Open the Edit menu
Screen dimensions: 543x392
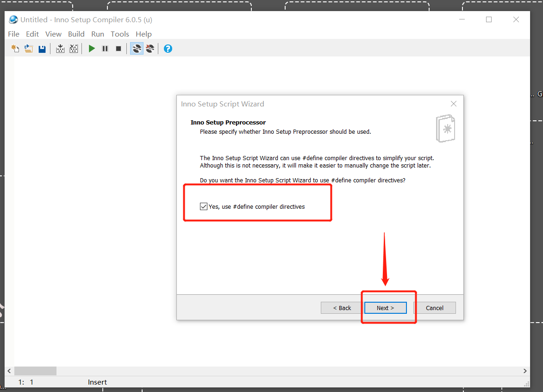[32, 34]
